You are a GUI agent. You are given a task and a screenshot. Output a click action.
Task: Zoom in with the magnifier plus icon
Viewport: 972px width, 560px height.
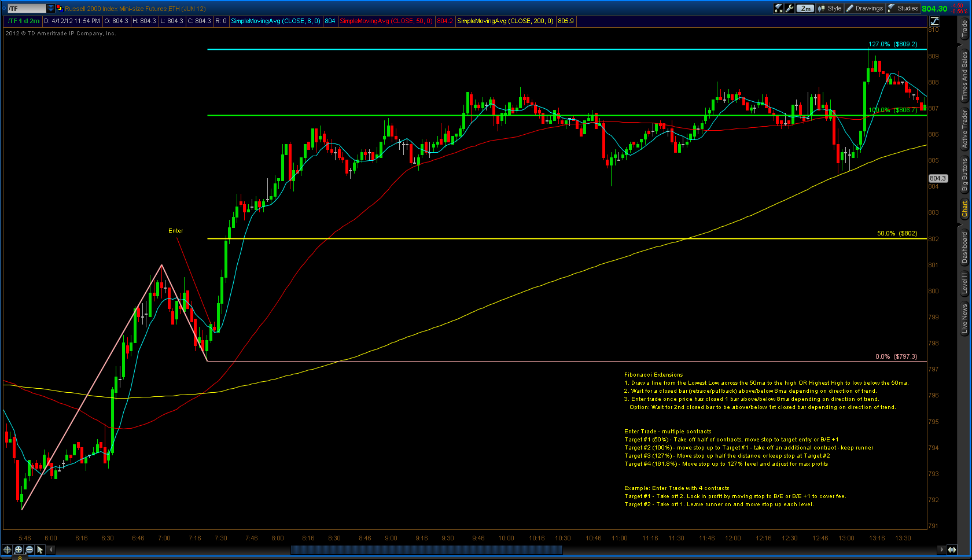pos(19,550)
